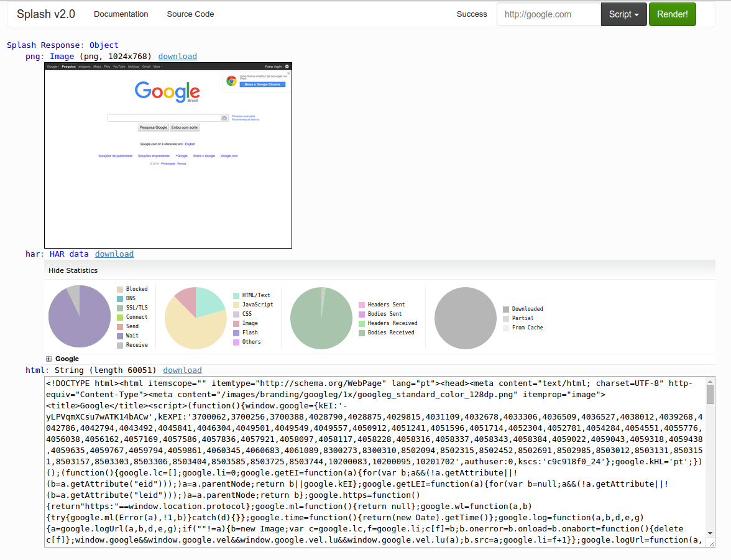
Task: Click the Success status text
Action: [x=472, y=14]
